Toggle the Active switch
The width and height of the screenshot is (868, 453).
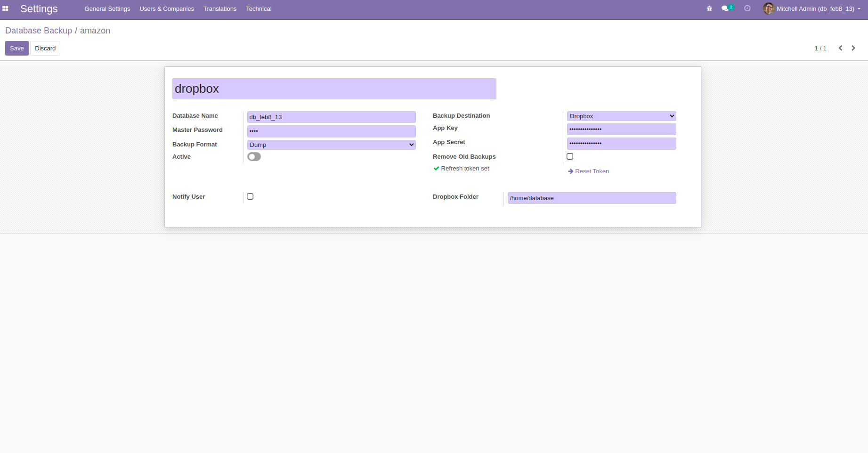(254, 157)
